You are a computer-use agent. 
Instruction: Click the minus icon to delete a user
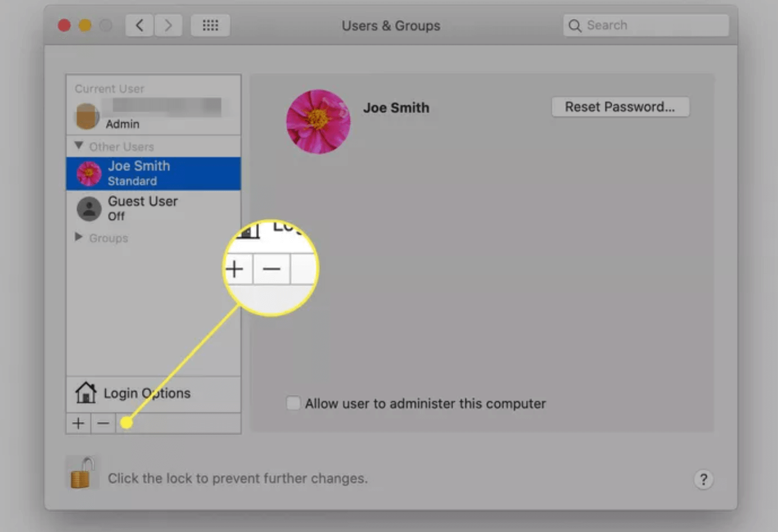click(x=103, y=422)
